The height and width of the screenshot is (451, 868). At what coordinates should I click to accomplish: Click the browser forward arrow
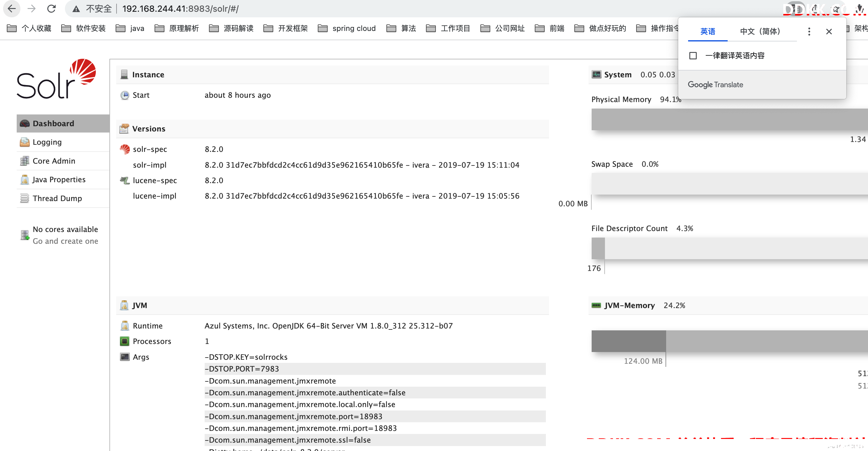(32, 8)
